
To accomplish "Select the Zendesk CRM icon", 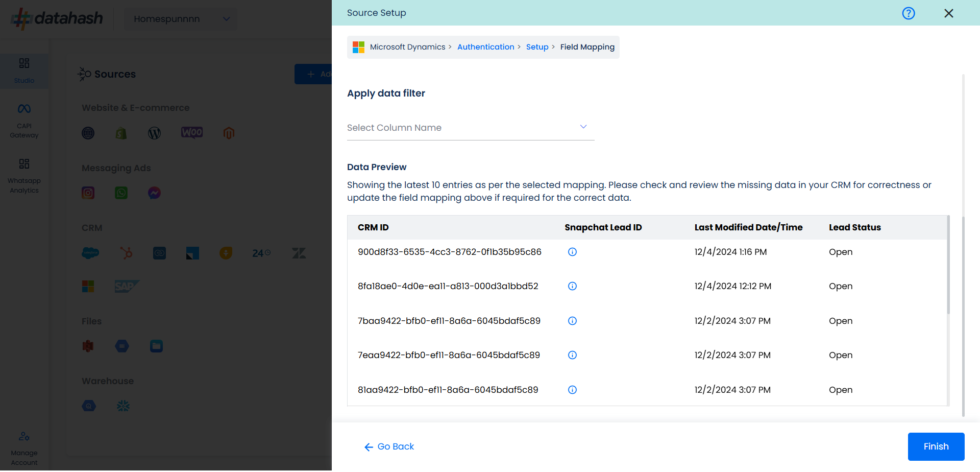I will [299, 253].
